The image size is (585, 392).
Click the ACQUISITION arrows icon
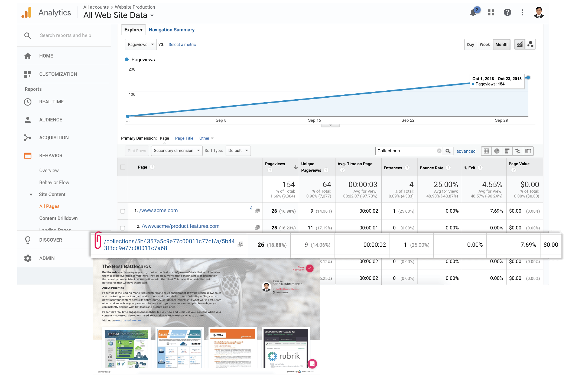coord(28,138)
